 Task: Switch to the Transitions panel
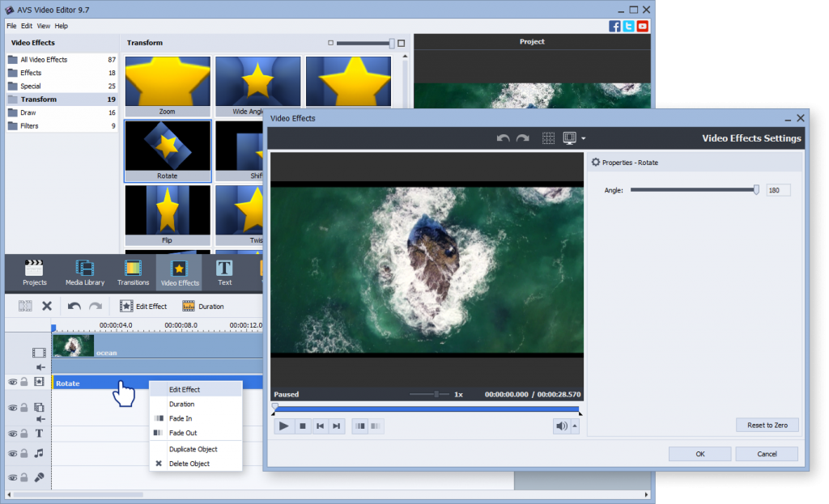pos(133,273)
